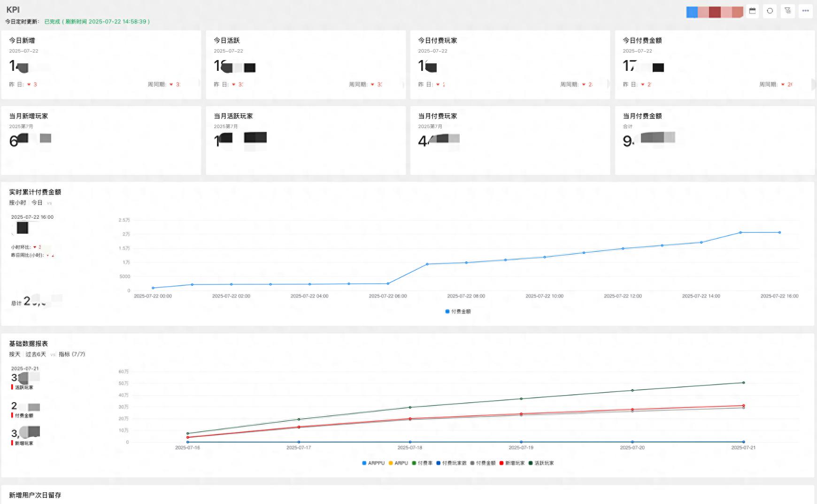
Task: Toggle the blue 付费金额 legend in 实时累计付费金额 chart
Action: (458, 312)
